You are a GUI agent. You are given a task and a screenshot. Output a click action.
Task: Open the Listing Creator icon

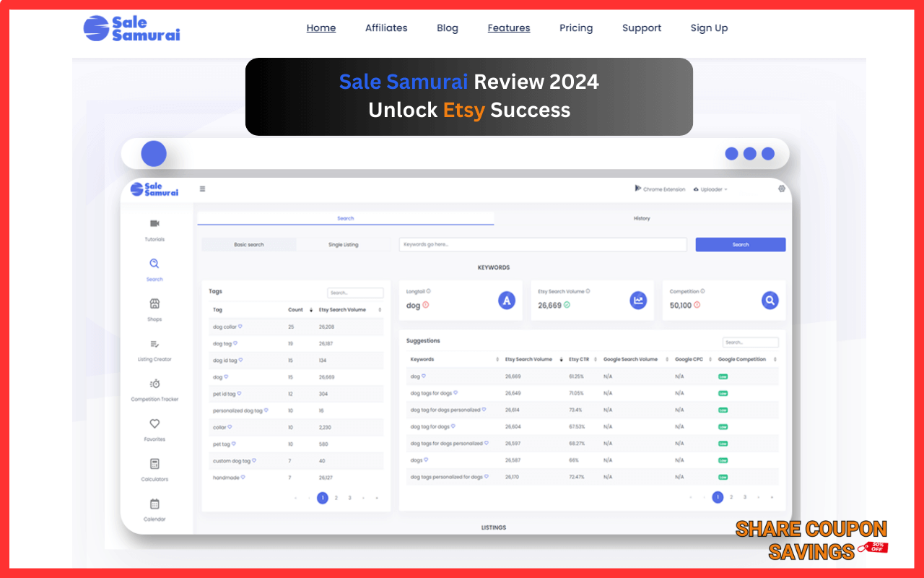click(154, 344)
